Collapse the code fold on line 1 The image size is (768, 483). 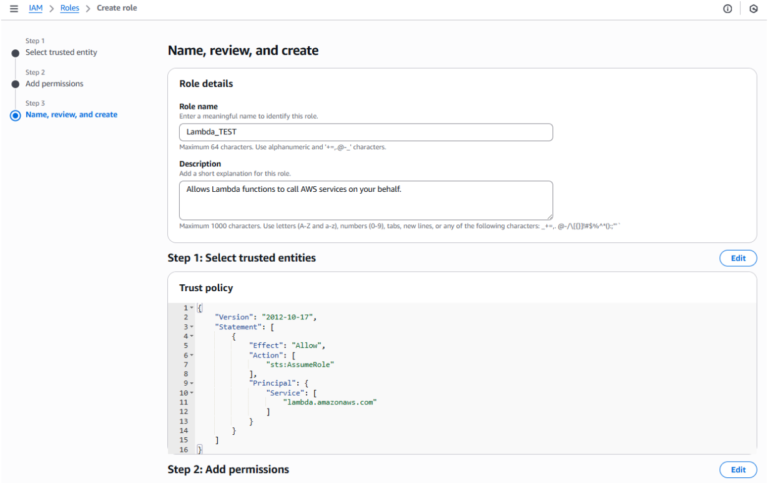(x=191, y=308)
